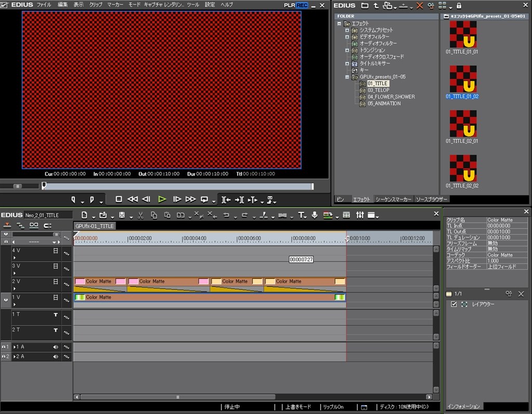The image size is (532, 414).
Task: Switch to the シーケンスマーカー tab
Action: [x=393, y=199]
